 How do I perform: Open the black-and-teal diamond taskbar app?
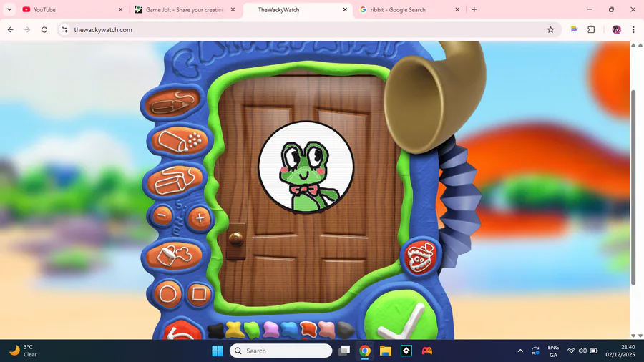pos(406,351)
